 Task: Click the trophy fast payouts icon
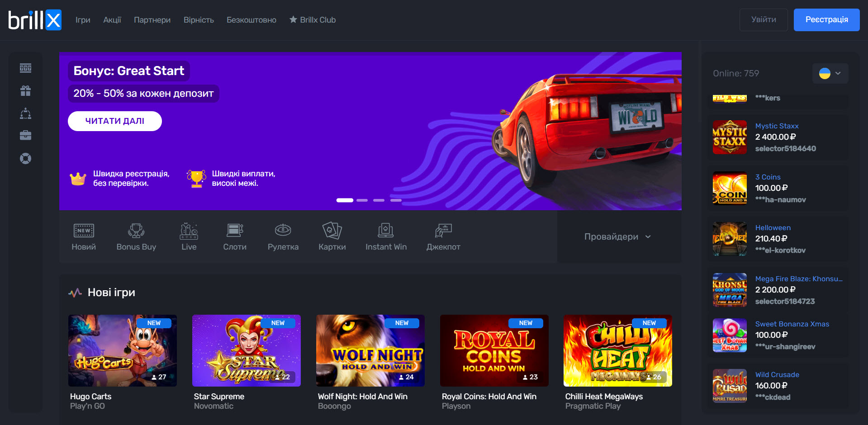coord(196,179)
